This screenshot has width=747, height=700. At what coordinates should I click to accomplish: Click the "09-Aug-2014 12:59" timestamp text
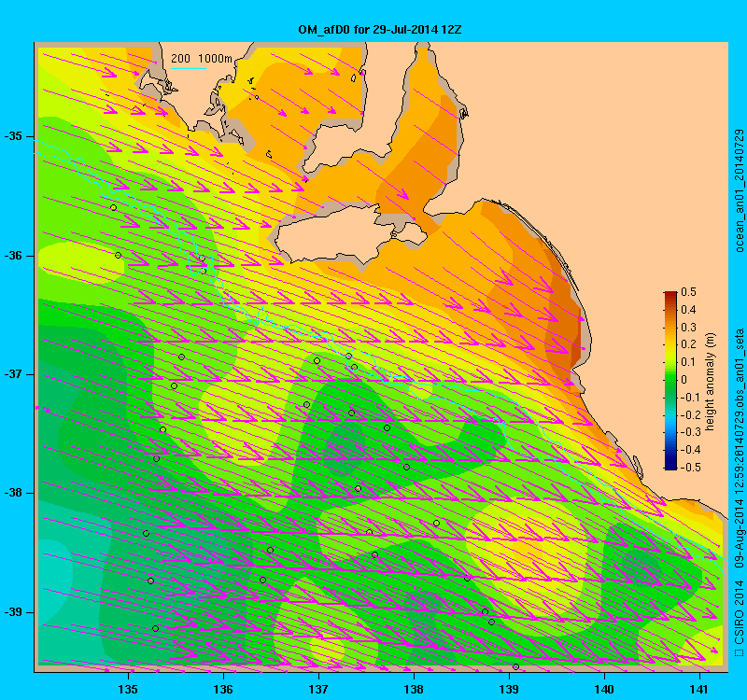coord(740,521)
